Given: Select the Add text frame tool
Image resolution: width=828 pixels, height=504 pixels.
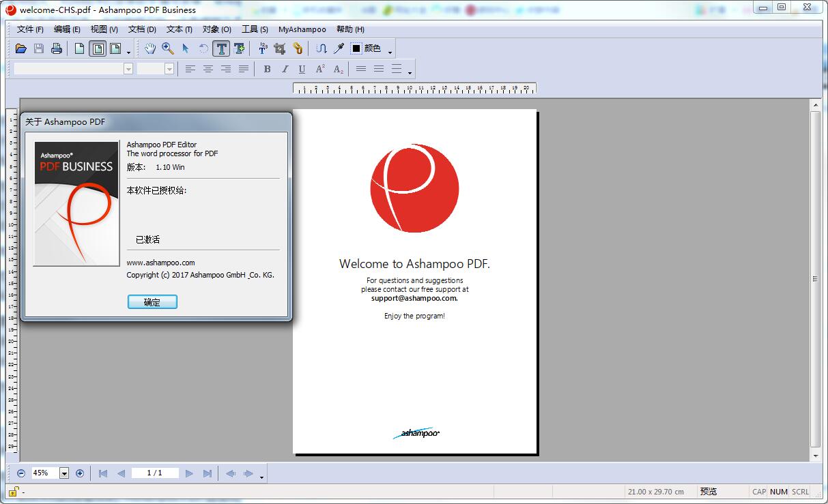Looking at the screenshot, I should (239, 48).
